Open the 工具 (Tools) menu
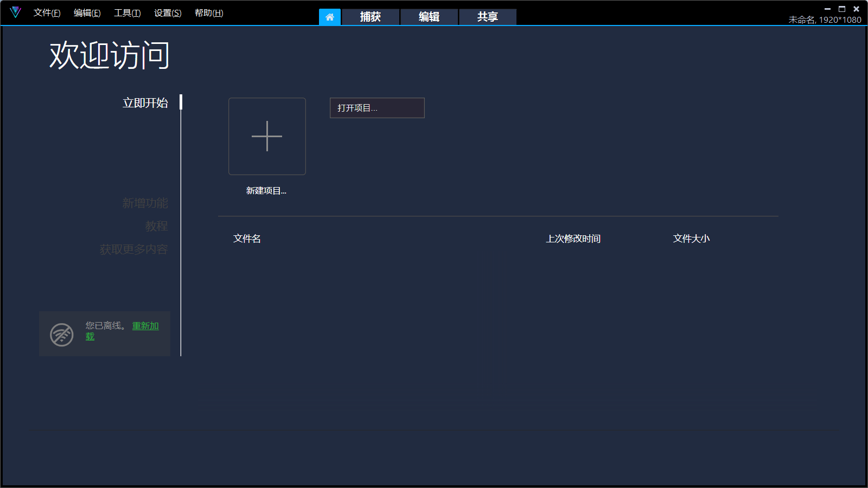Image resolution: width=868 pixels, height=488 pixels. [x=127, y=12]
